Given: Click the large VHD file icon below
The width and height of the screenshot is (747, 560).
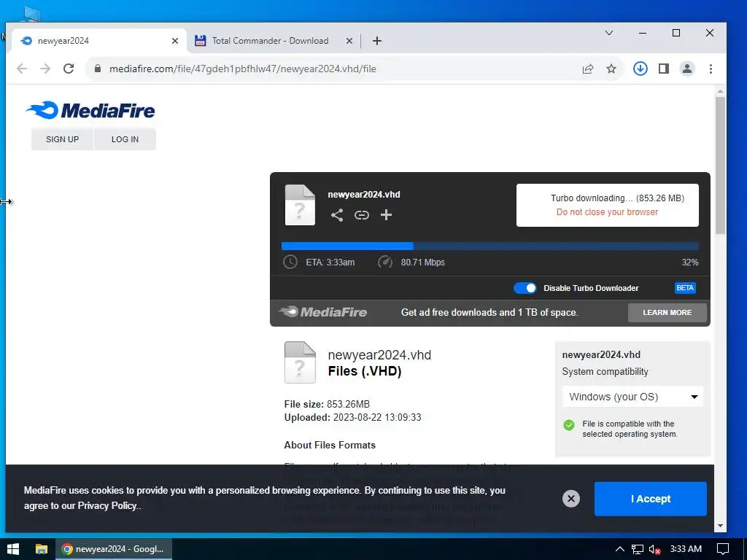Looking at the screenshot, I should (x=300, y=362).
